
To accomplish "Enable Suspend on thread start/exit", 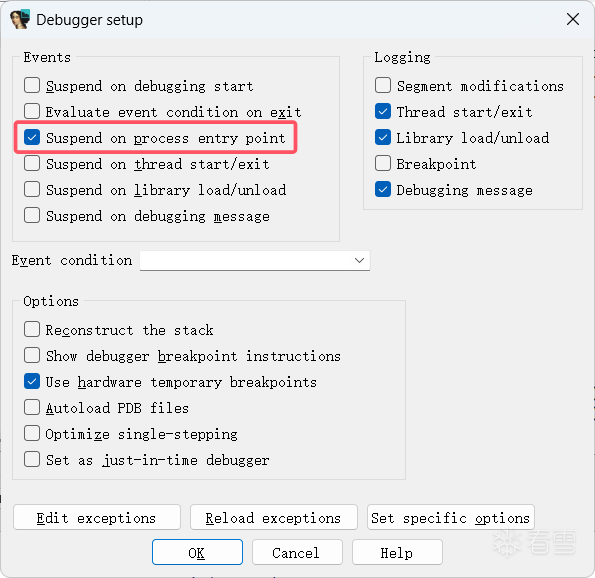I will pyautogui.click(x=32, y=164).
